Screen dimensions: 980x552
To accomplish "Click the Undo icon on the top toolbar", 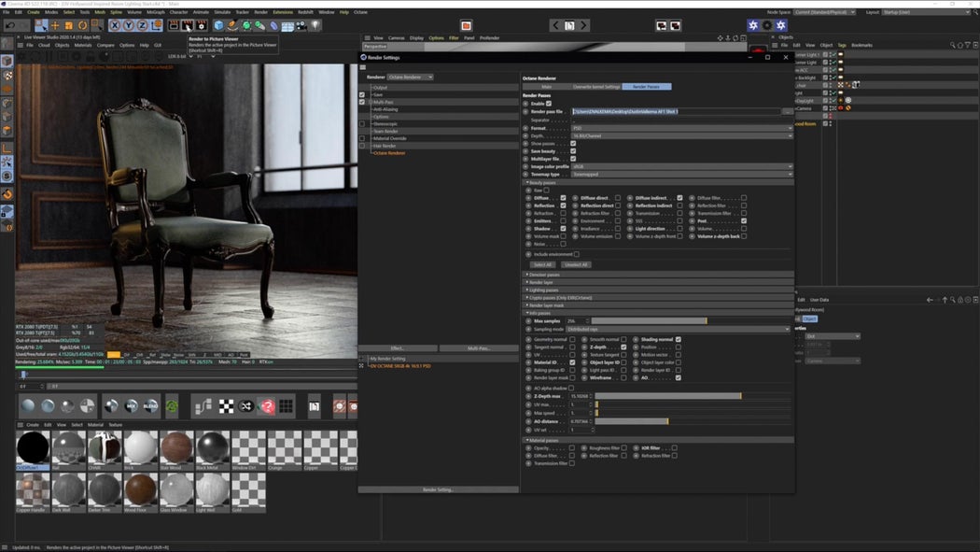I will tap(10, 26).
